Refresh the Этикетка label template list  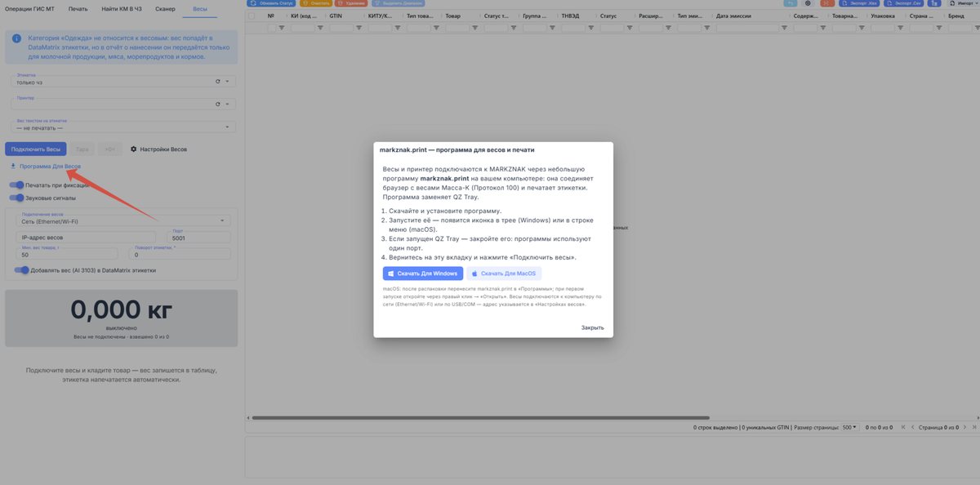point(217,81)
